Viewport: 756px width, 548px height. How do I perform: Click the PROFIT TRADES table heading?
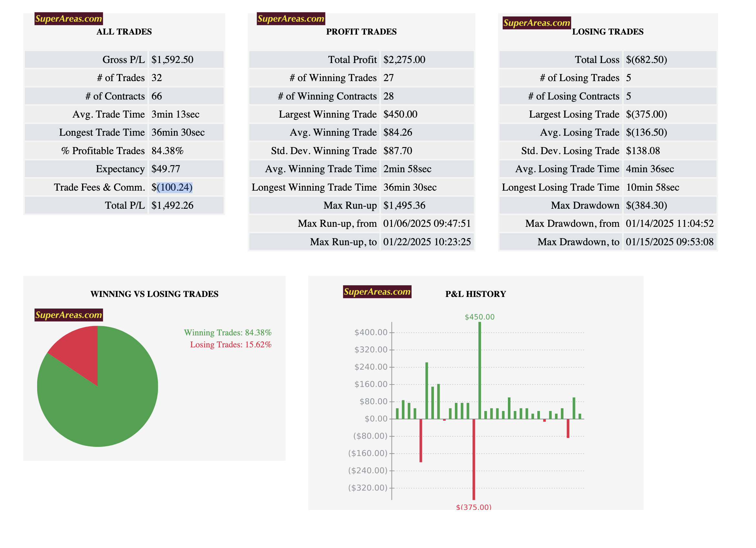pyautogui.click(x=361, y=32)
